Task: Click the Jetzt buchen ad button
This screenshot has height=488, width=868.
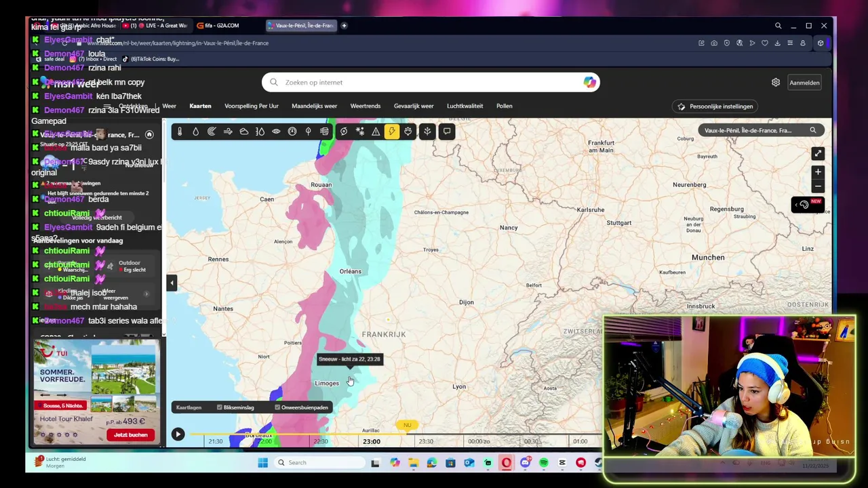Action: [x=131, y=434]
